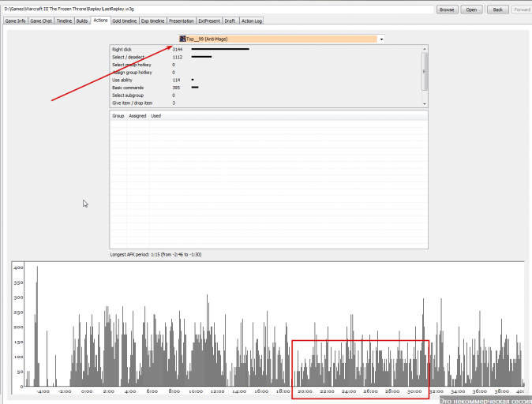This screenshot has height=404, width=532.
Task: Open the Action Log tab
Action: click(x=252, y=21)
